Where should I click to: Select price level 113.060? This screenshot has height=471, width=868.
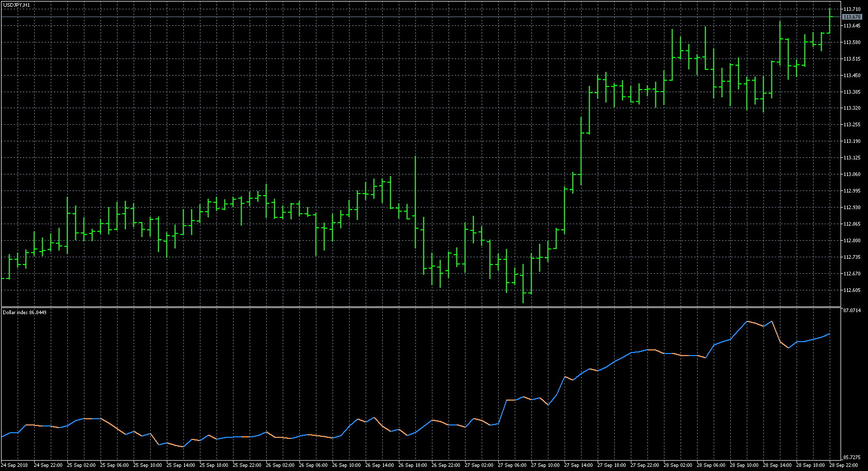pos(852,174)
